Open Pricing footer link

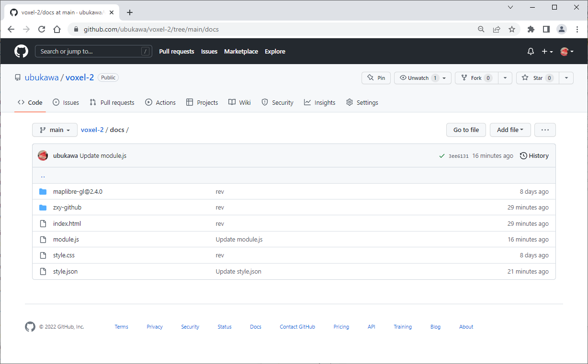pos(341,327)
